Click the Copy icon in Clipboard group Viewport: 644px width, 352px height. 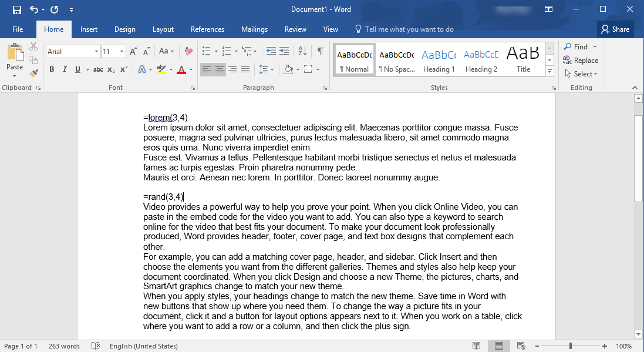(x=33, y=60)
